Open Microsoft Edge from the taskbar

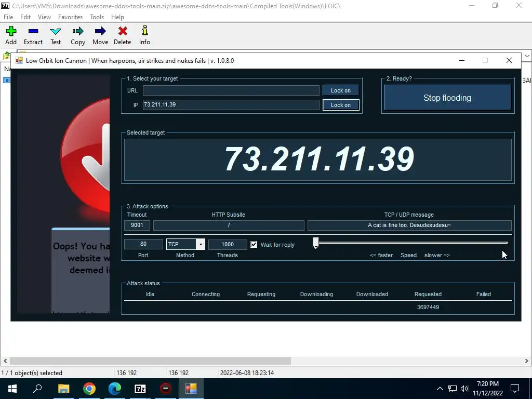pyautogui.click(x=115, y=389)
